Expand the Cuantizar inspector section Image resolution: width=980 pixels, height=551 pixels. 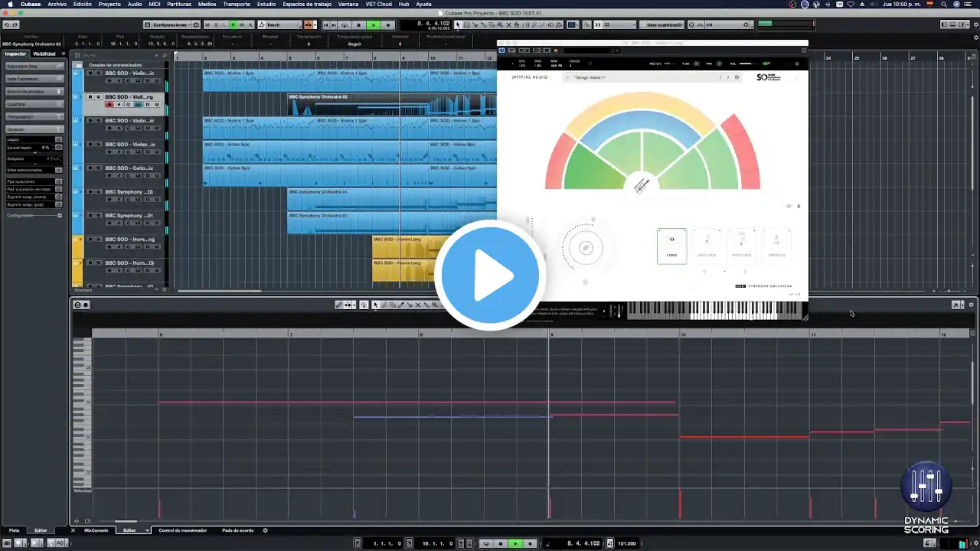pos(34,104)
